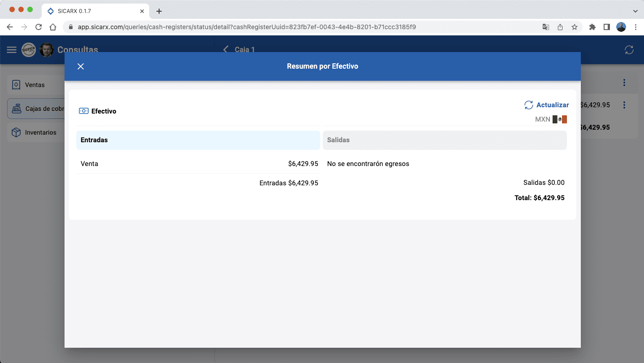
Task: Open the hamburger menu in header
Action: tap(12, 50)
